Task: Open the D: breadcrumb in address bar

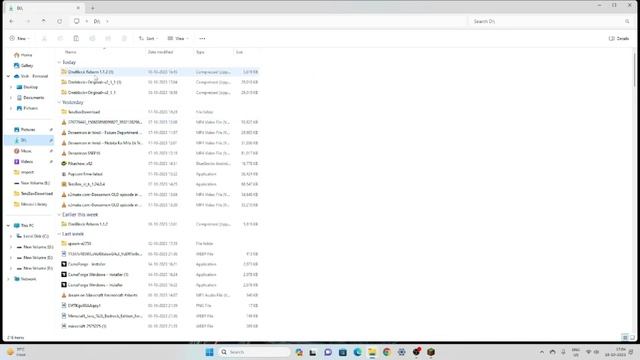Action: coord(97,21)
